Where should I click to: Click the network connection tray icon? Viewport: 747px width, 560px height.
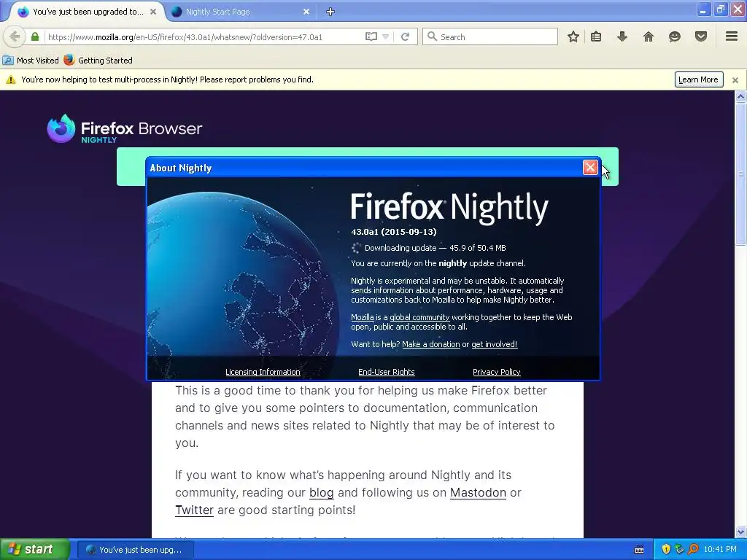pos(679,550)
